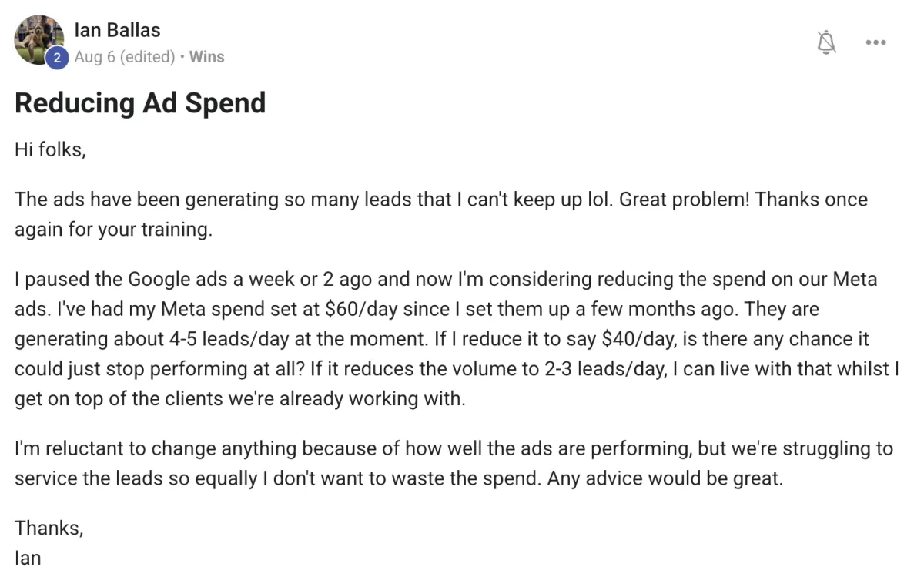Click the paragraph starting The ads have been
This screenshot has height=584, width=924.
(441, 214)
